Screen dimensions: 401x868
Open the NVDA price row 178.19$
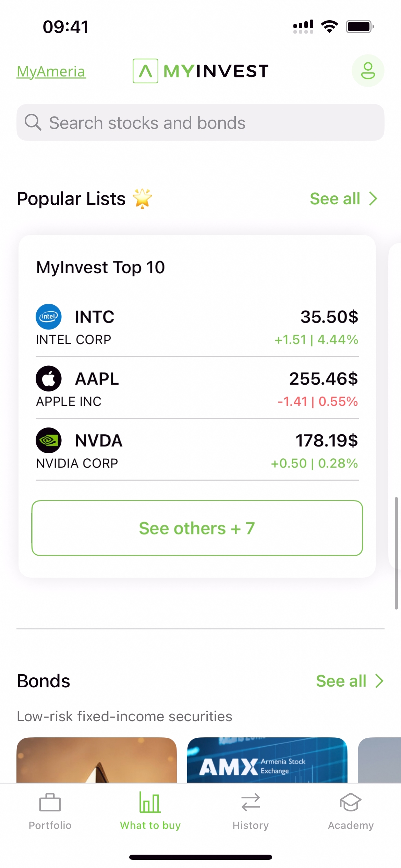(x=326, y=441)
